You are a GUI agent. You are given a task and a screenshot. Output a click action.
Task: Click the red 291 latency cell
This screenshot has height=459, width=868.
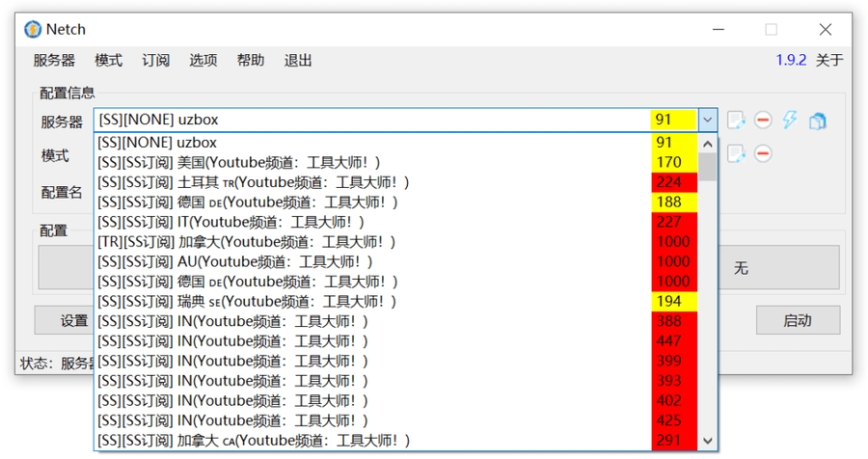[673, 441]
